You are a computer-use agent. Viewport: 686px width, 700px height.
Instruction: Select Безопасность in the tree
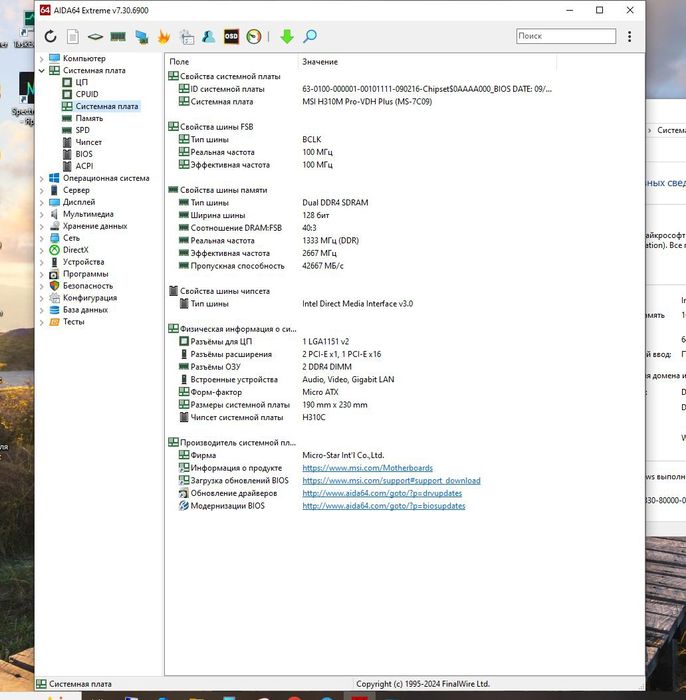click(x=87, y=286)
